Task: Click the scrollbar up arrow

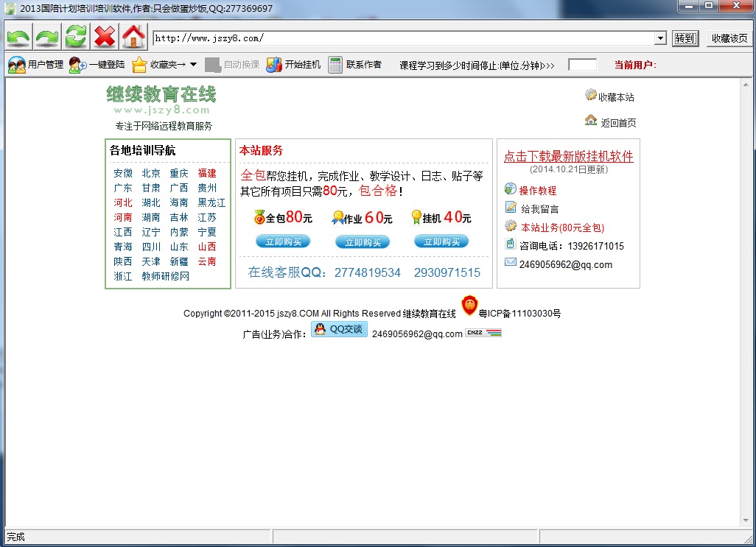Action: pos(746,85)
